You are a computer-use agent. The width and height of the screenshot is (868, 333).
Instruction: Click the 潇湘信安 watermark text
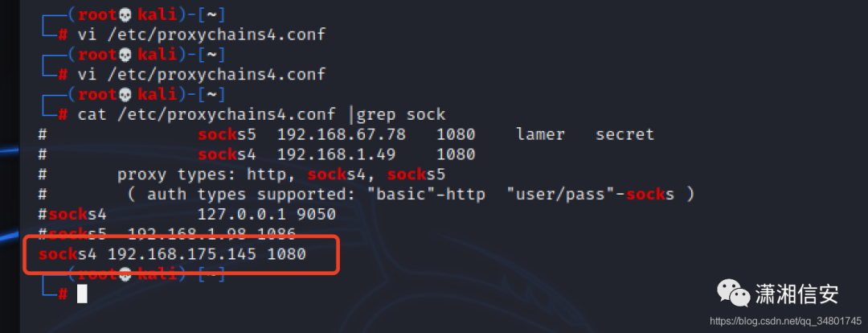(796, 294)
